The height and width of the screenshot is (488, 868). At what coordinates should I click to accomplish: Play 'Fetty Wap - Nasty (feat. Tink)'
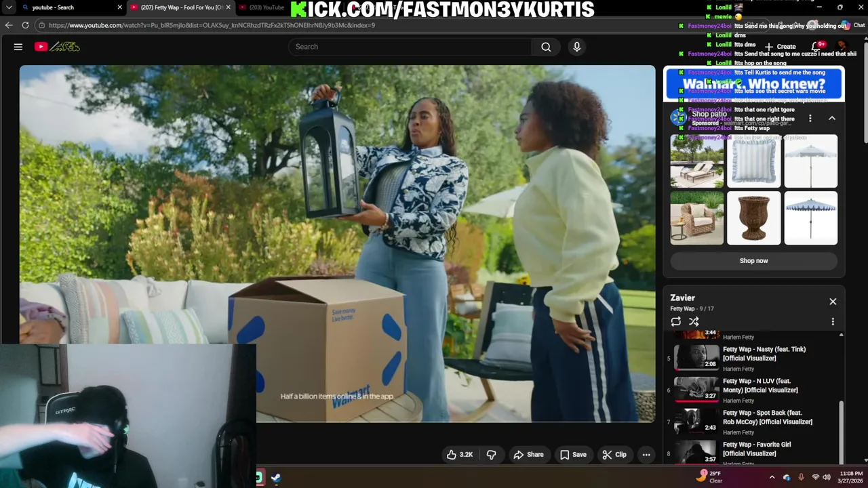tap(764, 354)
